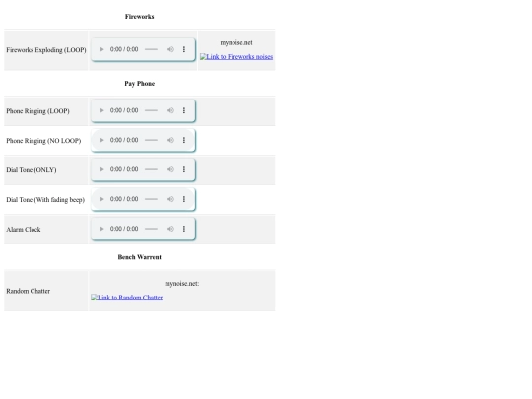This screenshot has height=399, width=532.
Task: Open more options for Phone Ringing (LOOP)
Action: [184, 110]
